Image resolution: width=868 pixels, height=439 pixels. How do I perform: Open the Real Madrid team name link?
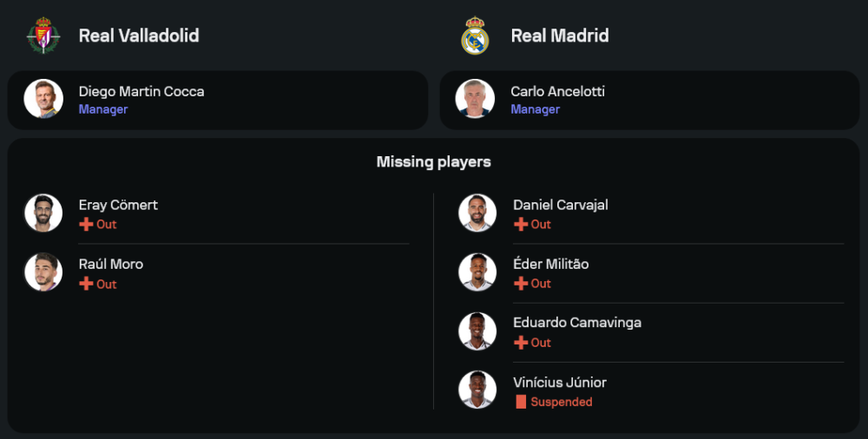[x=560, y=36]
